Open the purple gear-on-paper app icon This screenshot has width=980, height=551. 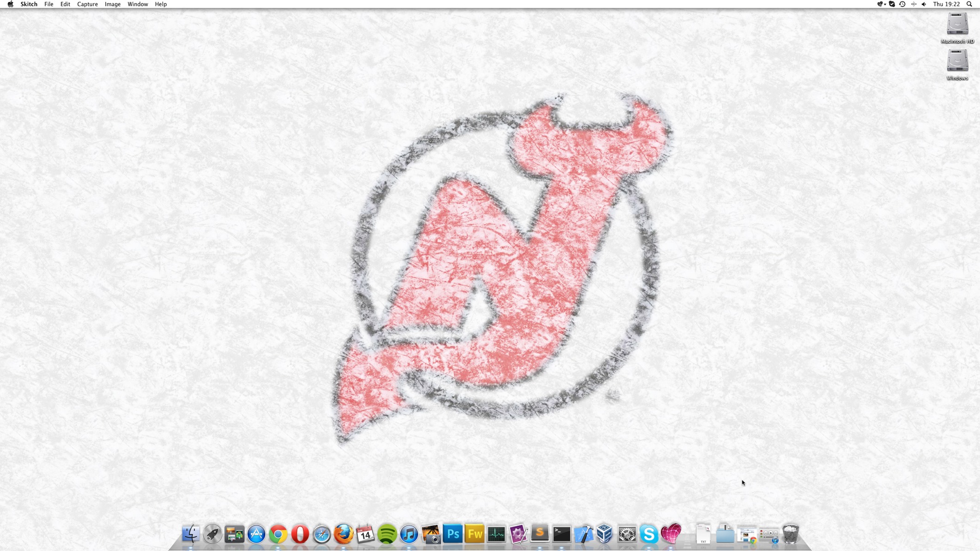[518, 534]
